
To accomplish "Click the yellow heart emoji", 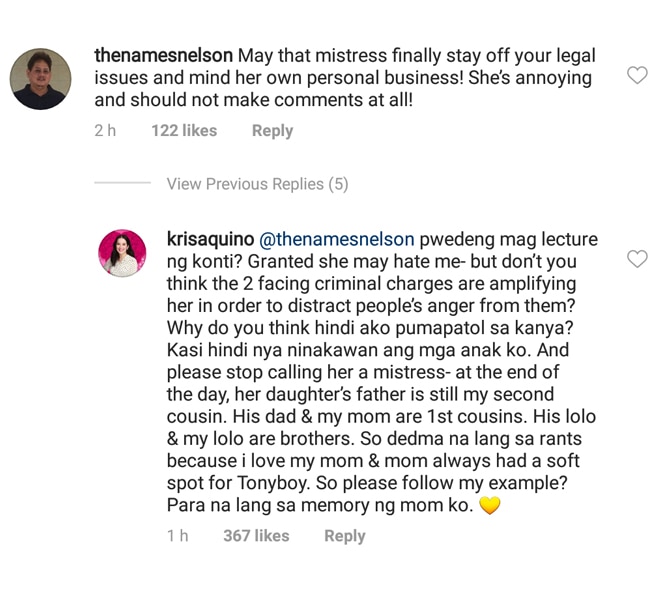I will click(490, 505).
